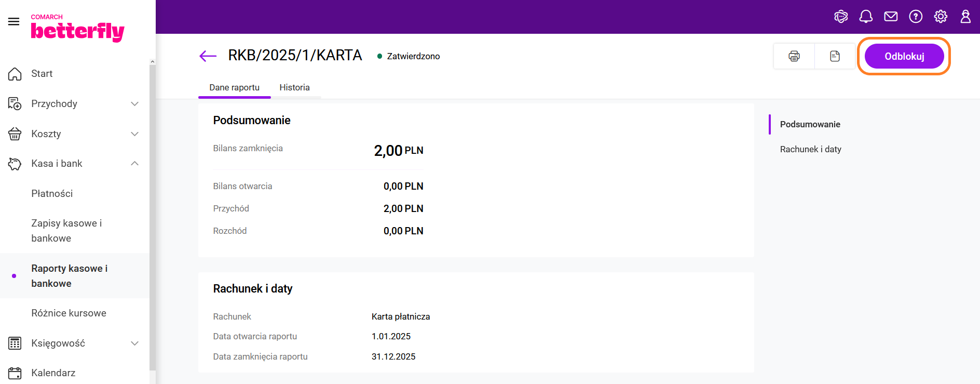The image size is (980, 384).
Task: Open the help question mark icon
Action: point(916,17)
